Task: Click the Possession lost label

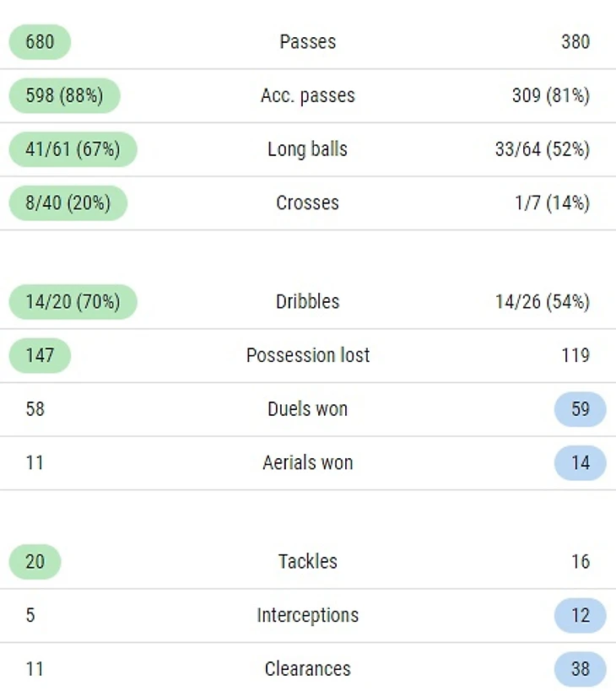Action: click(x=307, y=355)
